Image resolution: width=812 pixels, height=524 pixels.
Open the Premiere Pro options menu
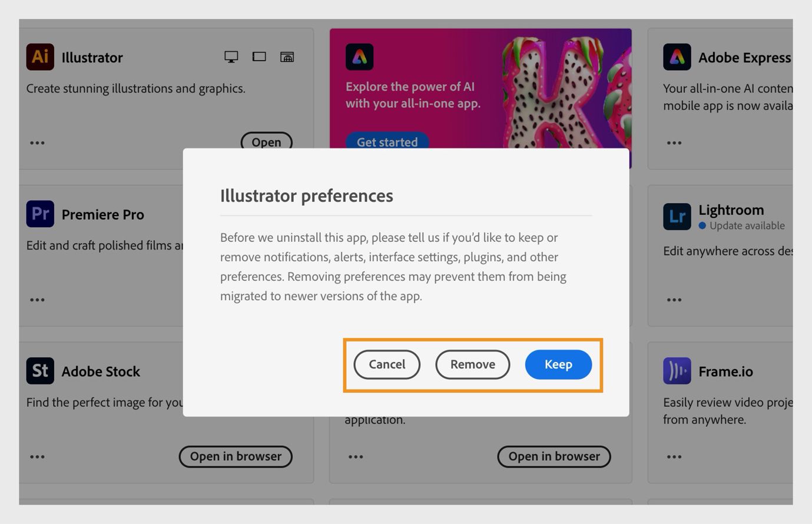pos(37,299)
